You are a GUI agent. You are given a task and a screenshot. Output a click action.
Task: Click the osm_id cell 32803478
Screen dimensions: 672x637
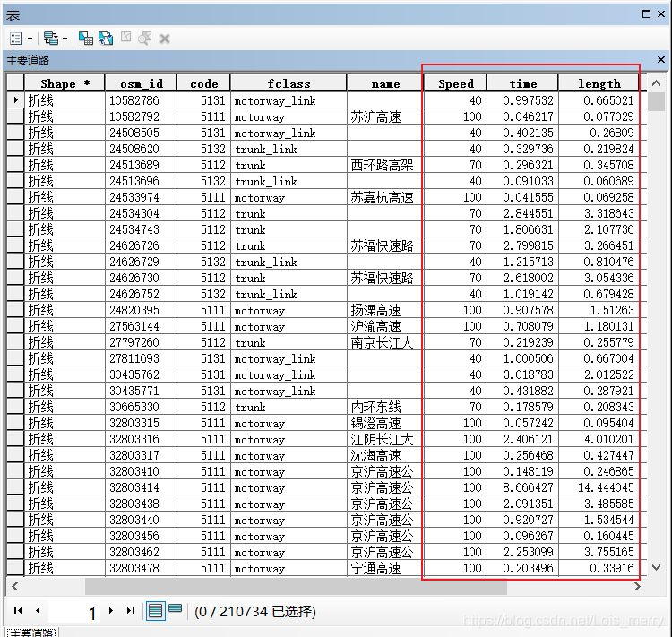click(141, 568)
